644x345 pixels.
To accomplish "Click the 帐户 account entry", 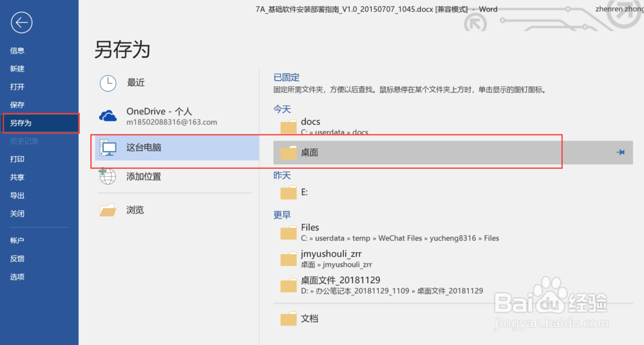I will [x=17, y=241].
